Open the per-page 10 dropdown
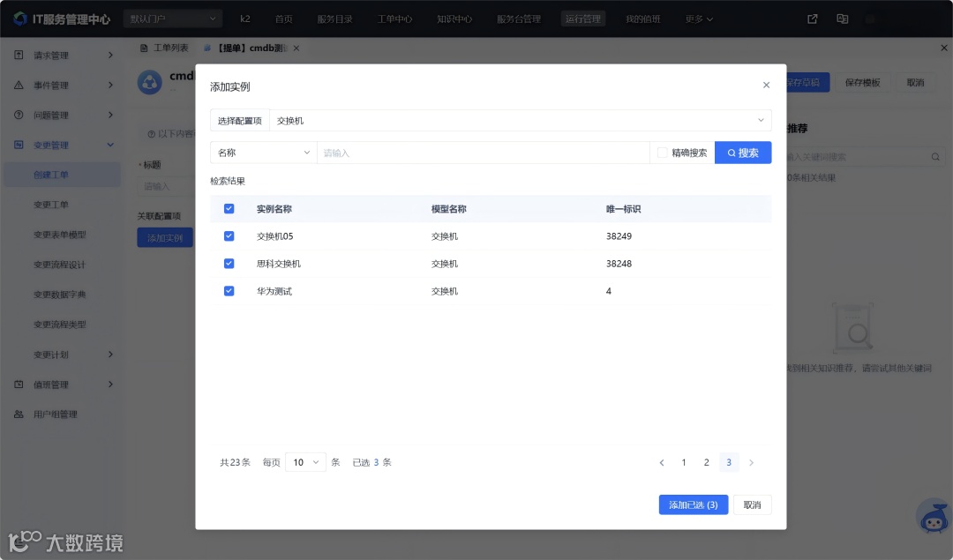Screen dimensions: 953x560 (x=305, y=463)
